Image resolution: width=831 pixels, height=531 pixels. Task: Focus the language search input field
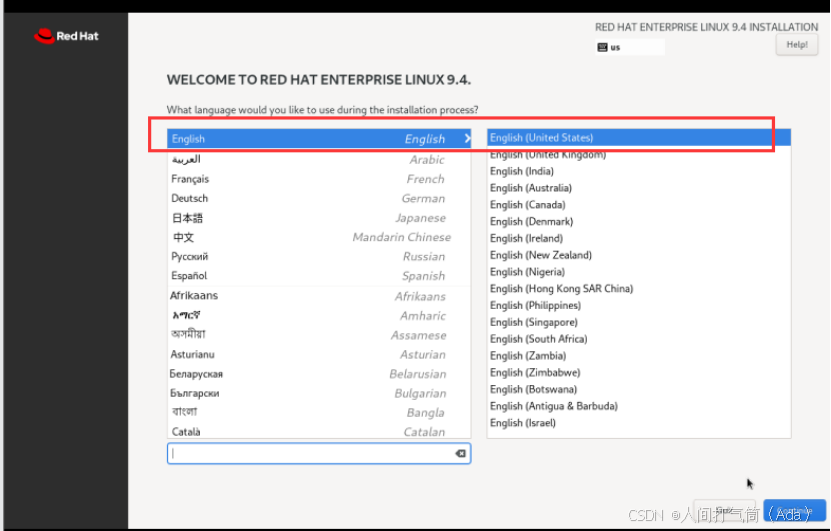point(319,453)
